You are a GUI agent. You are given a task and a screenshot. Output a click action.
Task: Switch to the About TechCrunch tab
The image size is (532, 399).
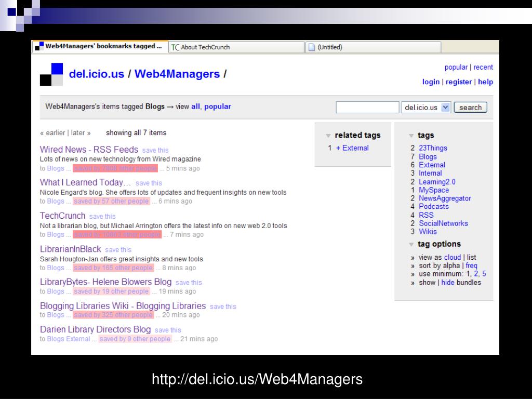(x=236, y=47)
